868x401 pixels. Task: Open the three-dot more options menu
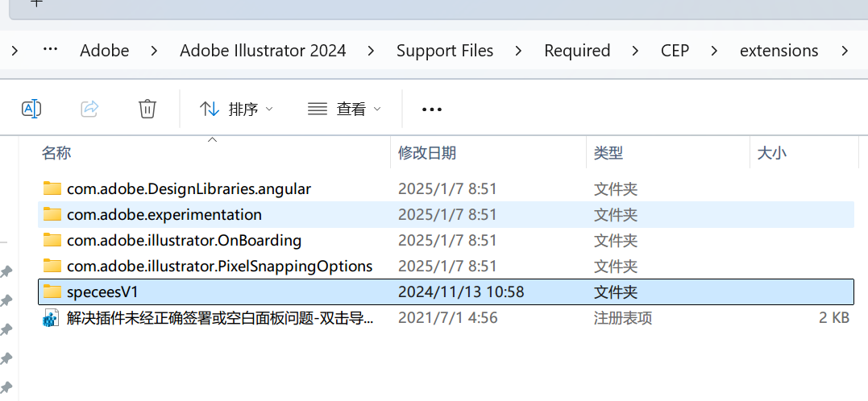point(432,110)
